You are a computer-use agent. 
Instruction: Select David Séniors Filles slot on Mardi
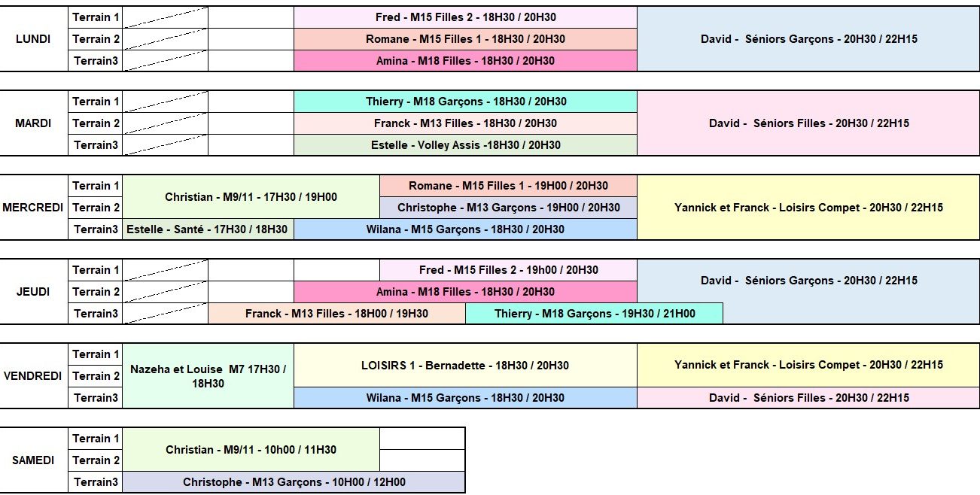[808, 123]
